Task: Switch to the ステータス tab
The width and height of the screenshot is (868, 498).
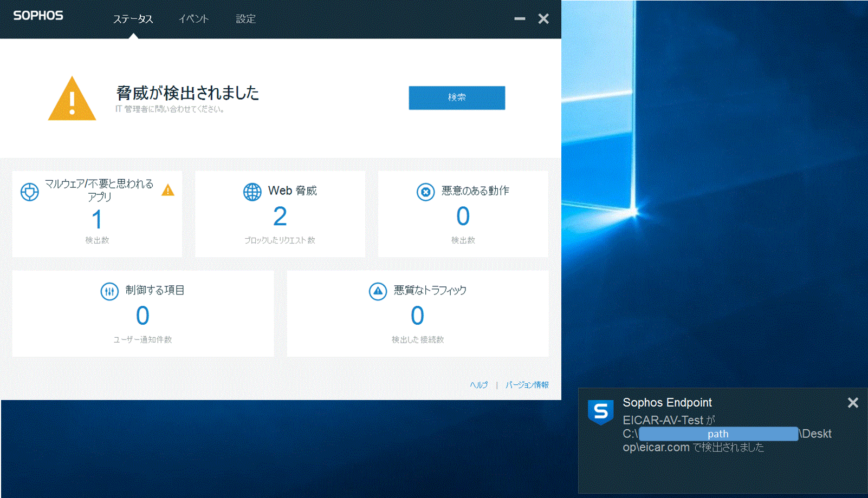Action: pyautogui.click(x=133, y=19)
